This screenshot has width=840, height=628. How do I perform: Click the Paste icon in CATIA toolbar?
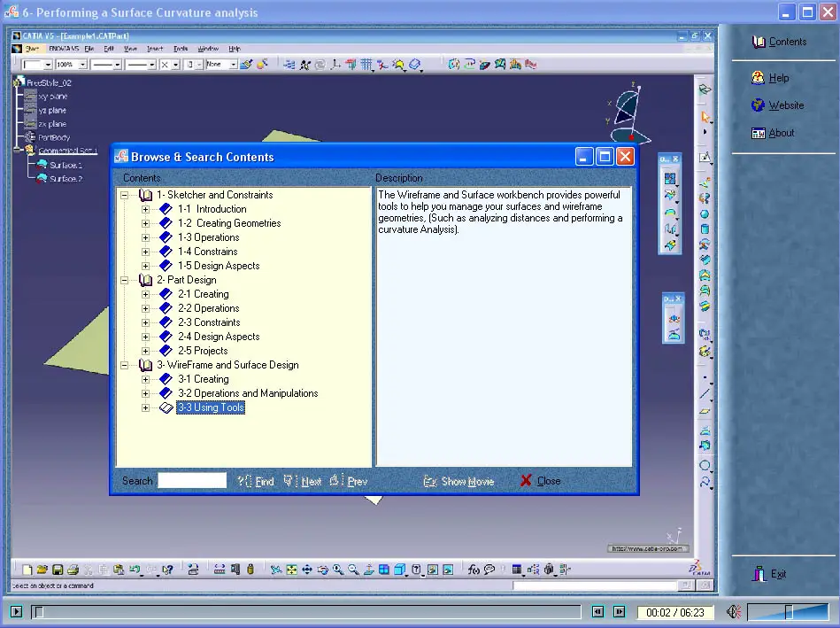119,570
